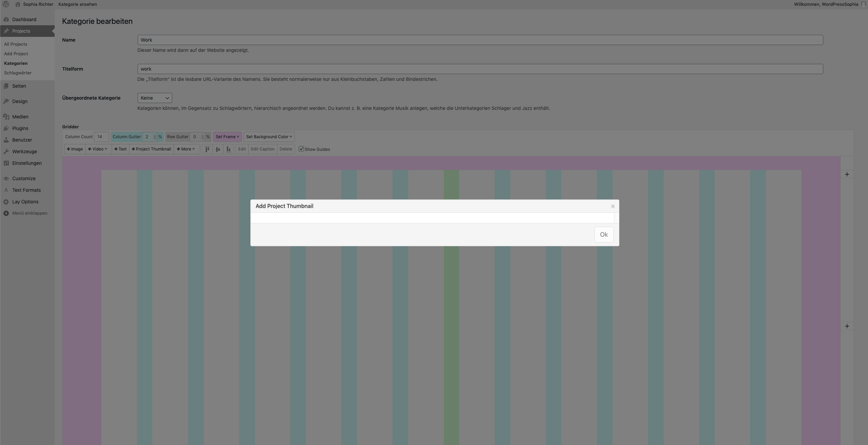Viewport: 868px width, 445px height.
Task: Open Schlagwörter in the Projects submenu
Action: (x=18, y=73)
